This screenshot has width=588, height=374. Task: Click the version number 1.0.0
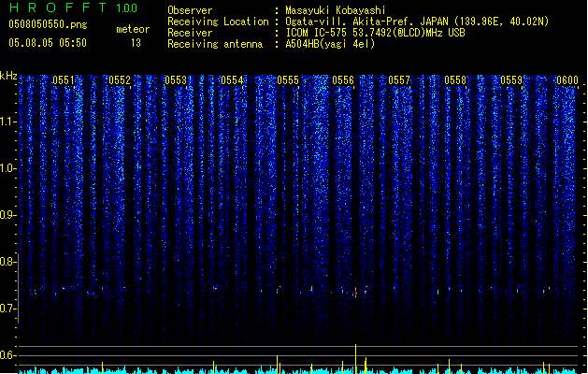(126, 8)
